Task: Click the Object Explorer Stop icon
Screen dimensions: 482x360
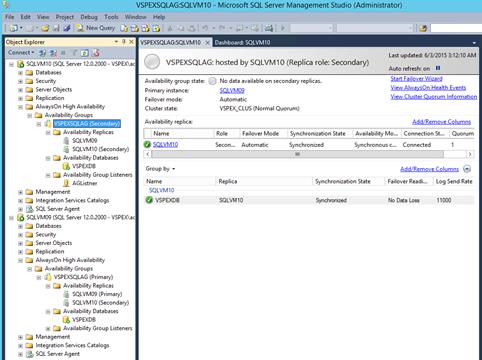Action: pyautogui.click(x=64, y=53)
